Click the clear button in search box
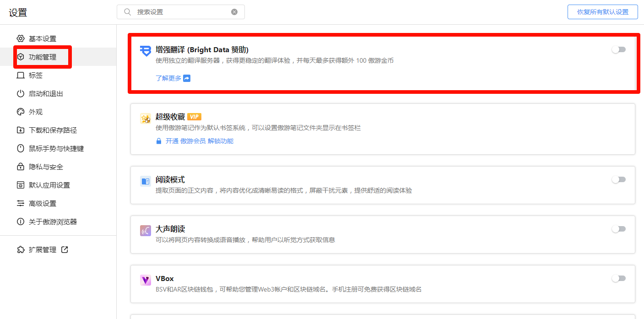This screenshot has height=319, width=644. click(x=234, y=12)
